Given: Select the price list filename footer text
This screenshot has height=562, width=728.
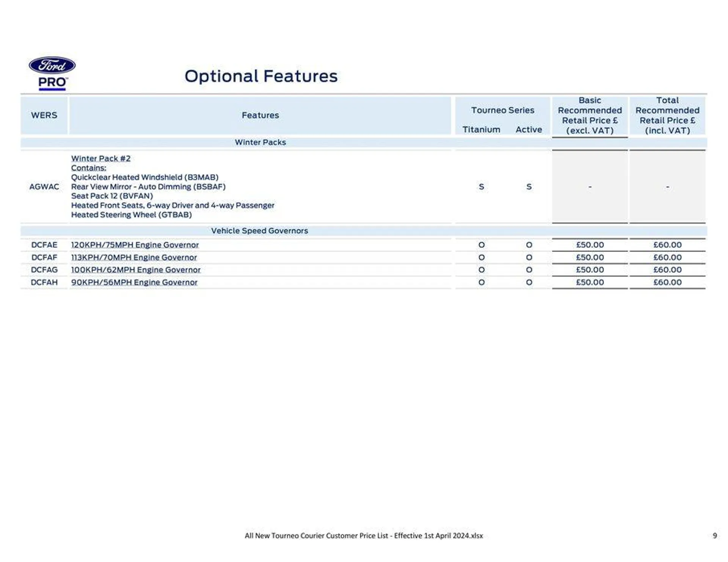Looking at the screenshot, I should click(364, 536).
